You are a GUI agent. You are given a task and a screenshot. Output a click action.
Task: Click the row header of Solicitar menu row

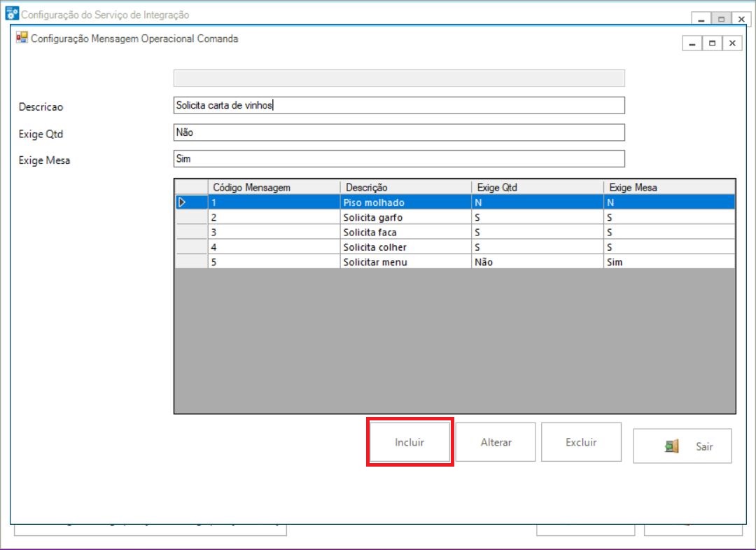tap(191, 262)
